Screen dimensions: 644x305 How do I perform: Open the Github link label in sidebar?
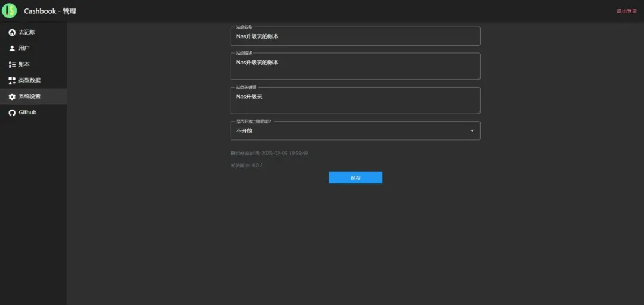[27, 113]
